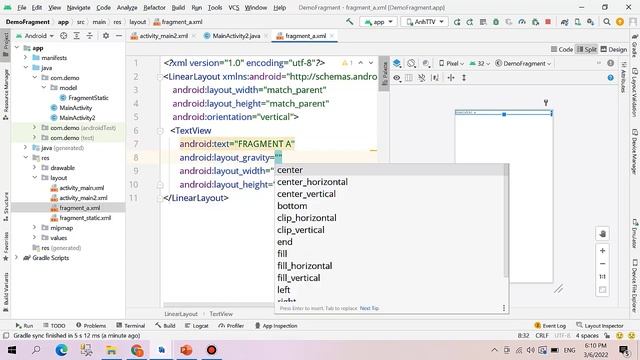Click Attach Debugger to Android Process icon
640x360 pixels.
(535, 22)
